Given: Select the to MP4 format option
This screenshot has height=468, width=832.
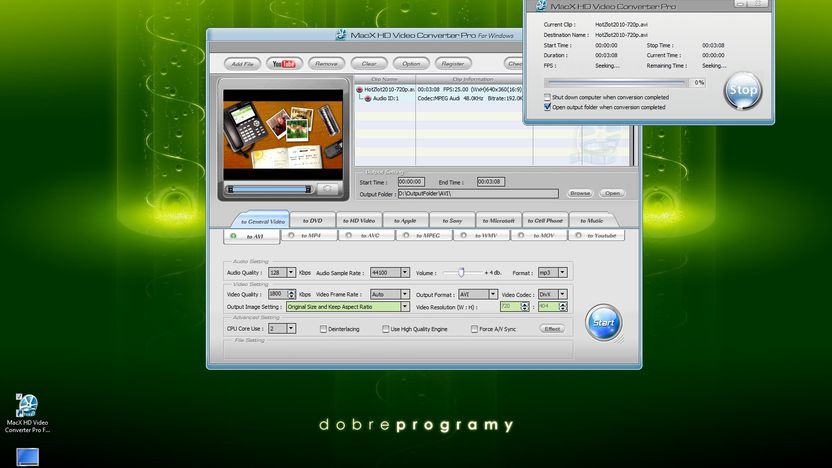Looking at the screenshot, I should tap(309, 236).
